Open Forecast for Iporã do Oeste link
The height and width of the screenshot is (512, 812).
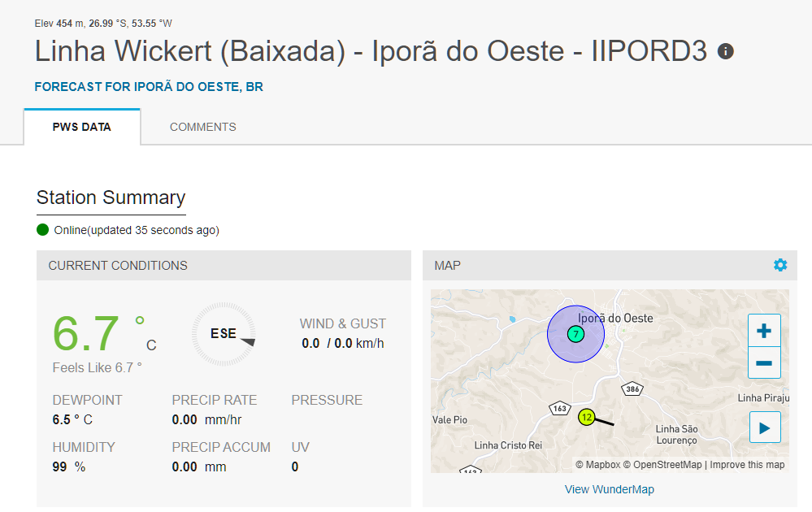(x=149, y=87)
